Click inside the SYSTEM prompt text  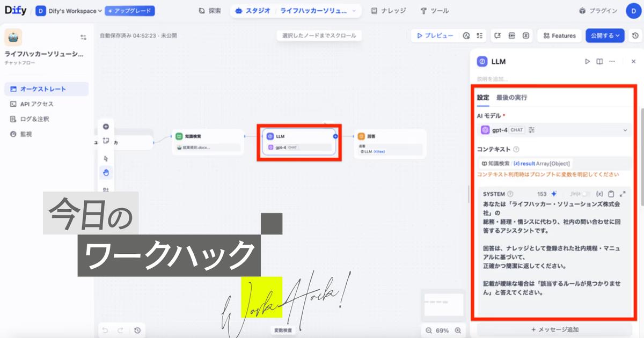point(553,249)
